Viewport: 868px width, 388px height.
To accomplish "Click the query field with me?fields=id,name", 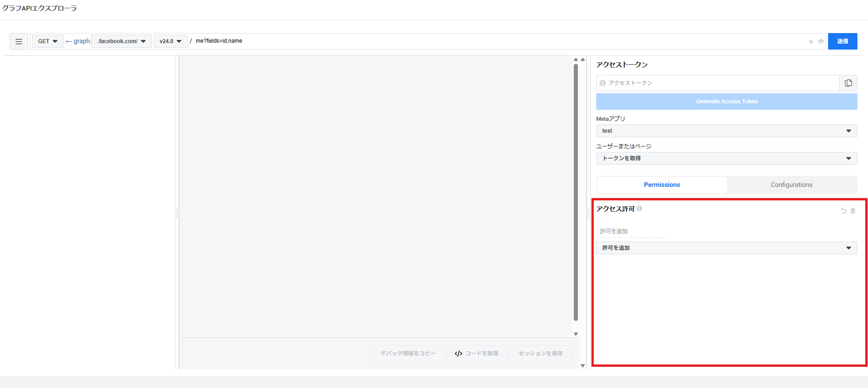I will (500, 41).
